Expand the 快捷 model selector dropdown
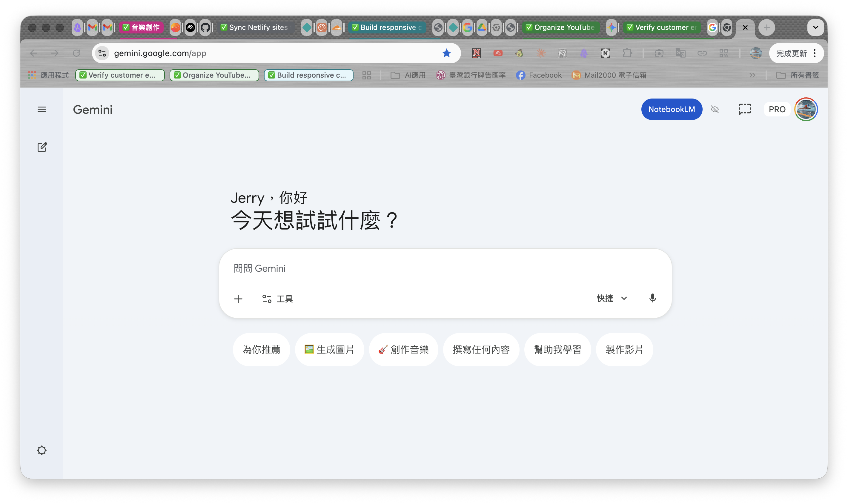Screen dimensions: 848x504 point(612,298)
